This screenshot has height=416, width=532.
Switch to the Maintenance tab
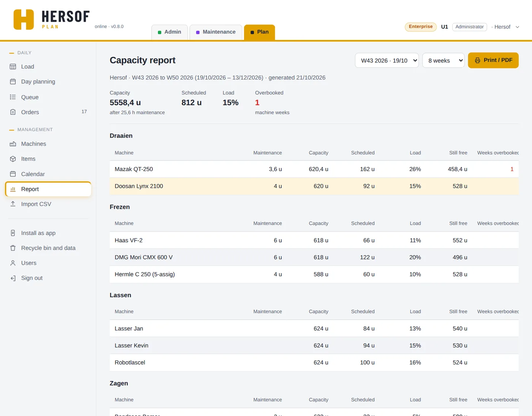click(x=216, y=32)
